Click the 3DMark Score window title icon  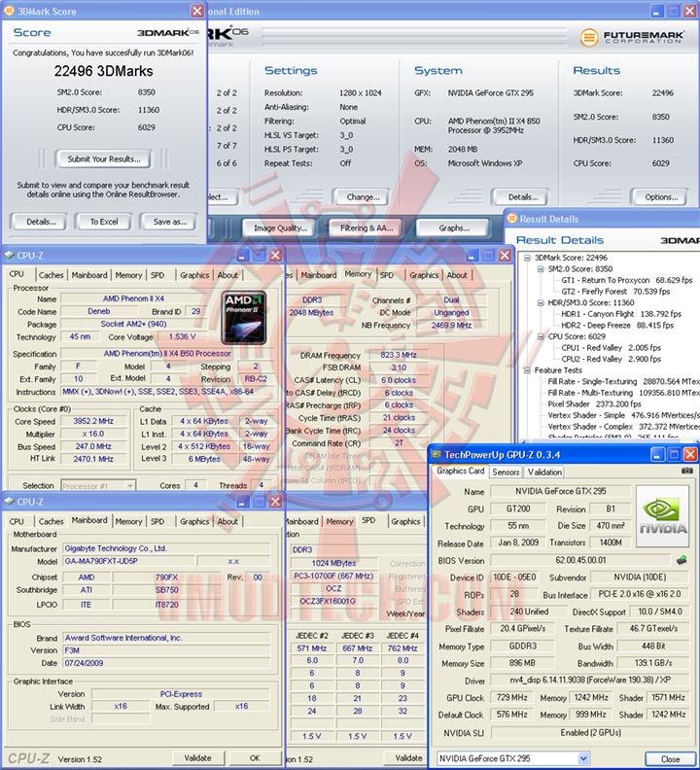pyautogui.click(x=9, y=11)
